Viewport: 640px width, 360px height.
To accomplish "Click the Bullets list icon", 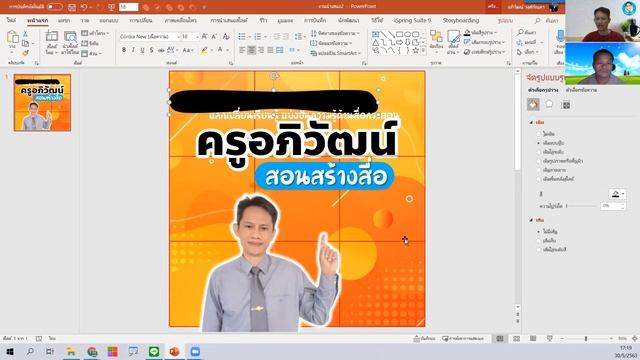I will (242, 37).
